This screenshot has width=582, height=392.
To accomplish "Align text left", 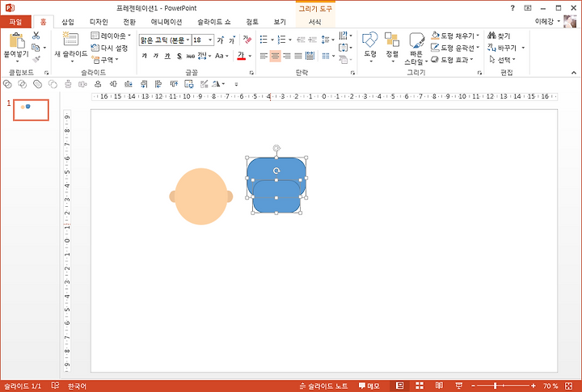I will coord(264,56).
